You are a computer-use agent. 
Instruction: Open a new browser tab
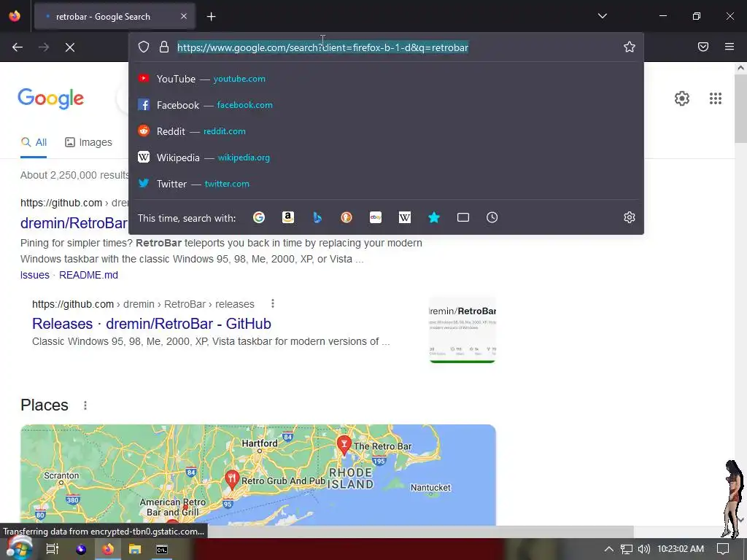(x=211, y=17)
